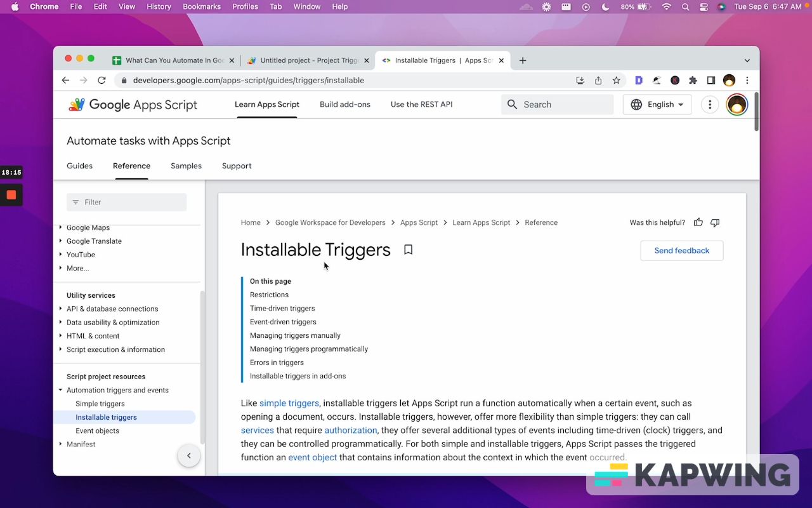Viewport: 812px width, 508px height.
Task: Collapse Automation triggers and events
Action: click(61, 390)
